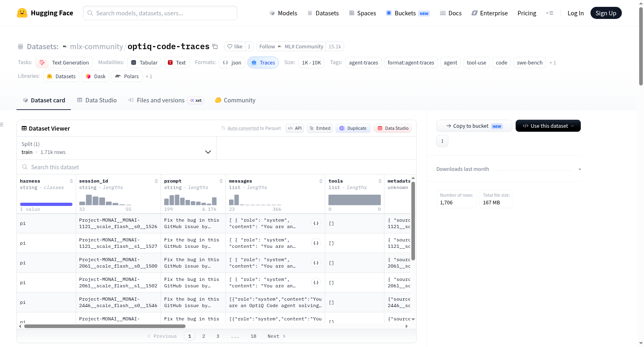Select the swe-bench tag

click(530, 62)
